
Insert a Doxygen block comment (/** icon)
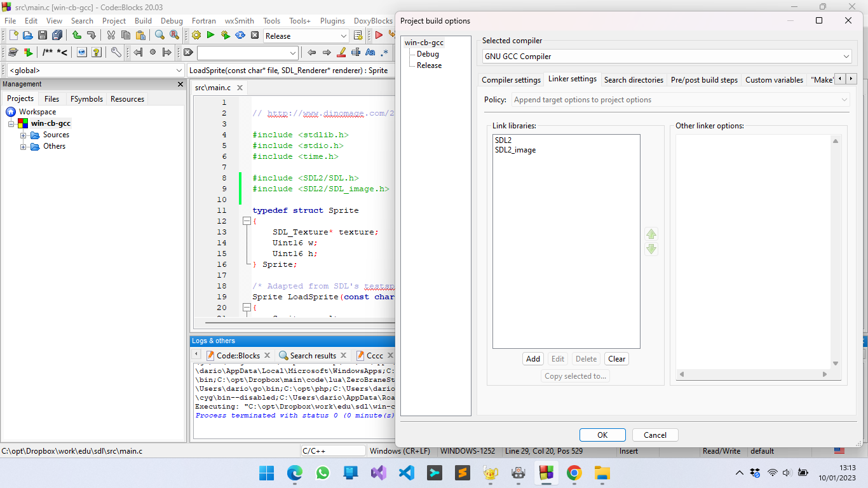point(48,52)
